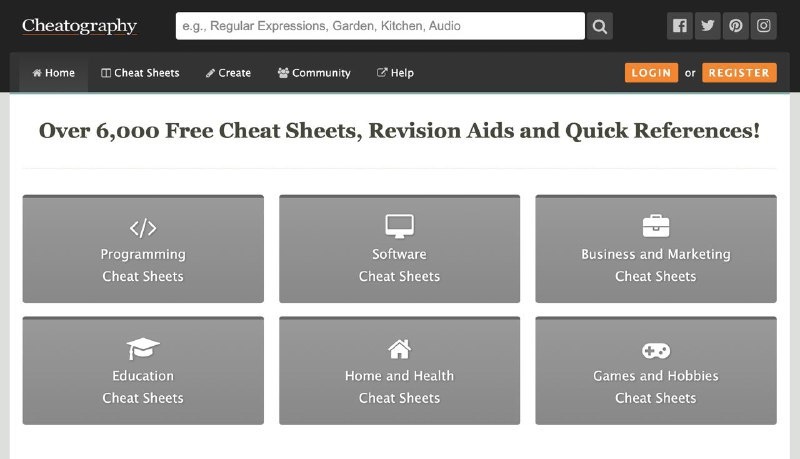
Task: Open Business and Marketing Cheat Sheets tile
Action: pos(656,249)
